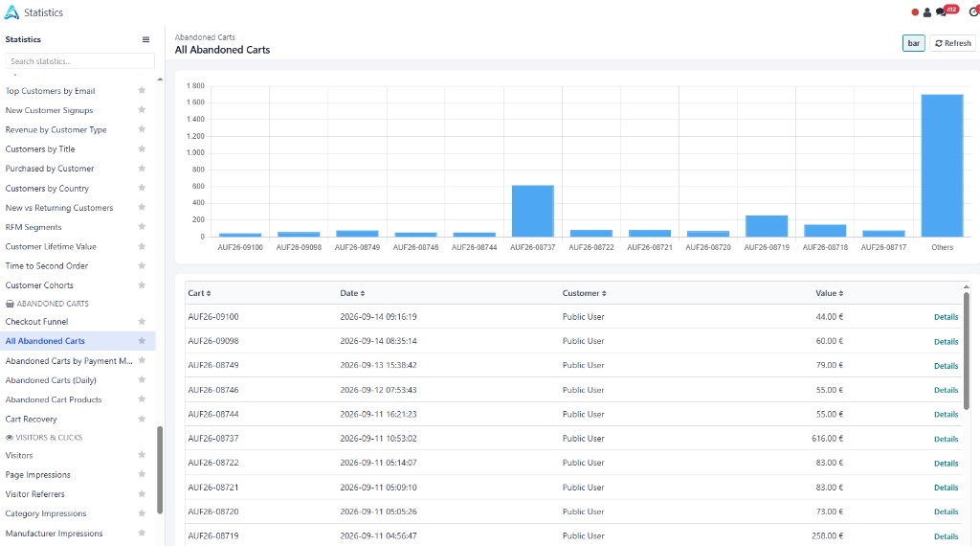The height and width of the screenshot is (546, 980).
Task: Star Customers by Country
Action: click(x=142, y=188)
